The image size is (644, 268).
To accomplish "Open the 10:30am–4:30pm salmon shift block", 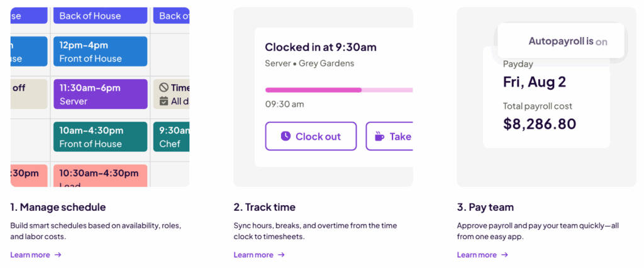I will coord(100,176).
